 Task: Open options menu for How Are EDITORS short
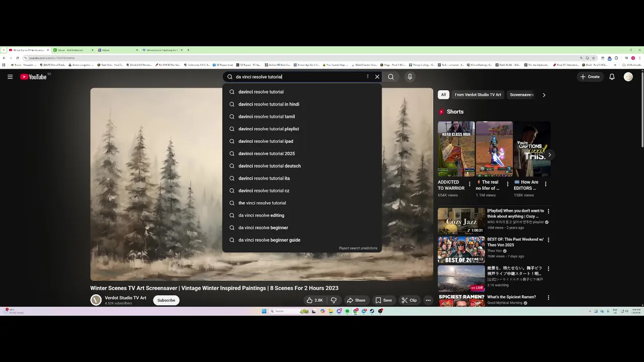point(546,184)
